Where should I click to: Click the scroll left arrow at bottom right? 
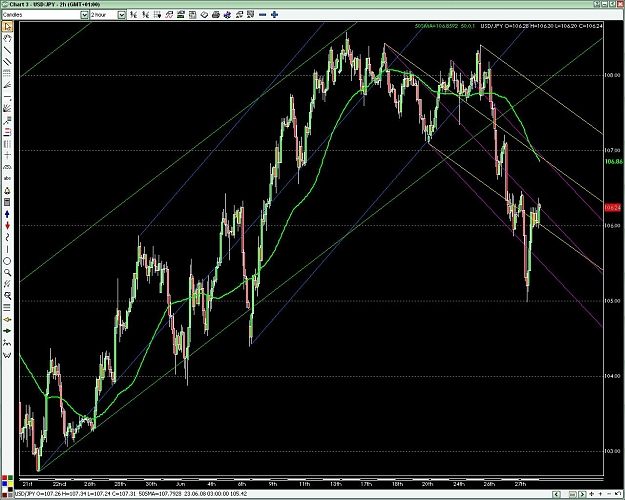556,494
